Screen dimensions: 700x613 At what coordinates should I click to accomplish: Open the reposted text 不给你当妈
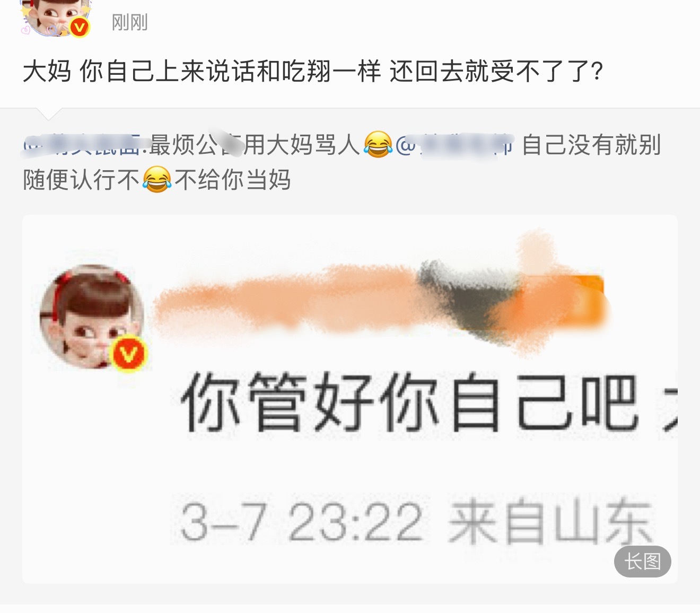[x=233, y=180]
